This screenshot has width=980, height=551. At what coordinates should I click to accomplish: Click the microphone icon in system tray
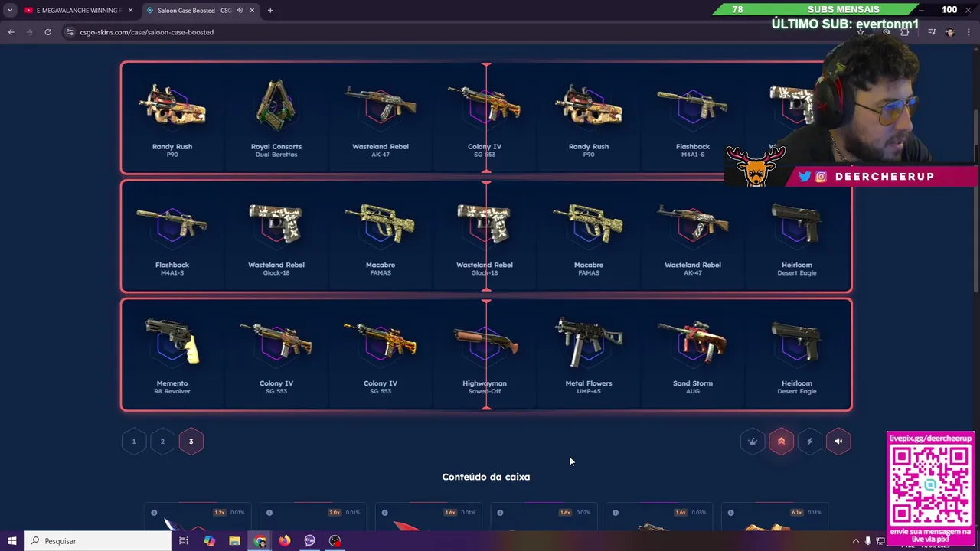point(867,541)
